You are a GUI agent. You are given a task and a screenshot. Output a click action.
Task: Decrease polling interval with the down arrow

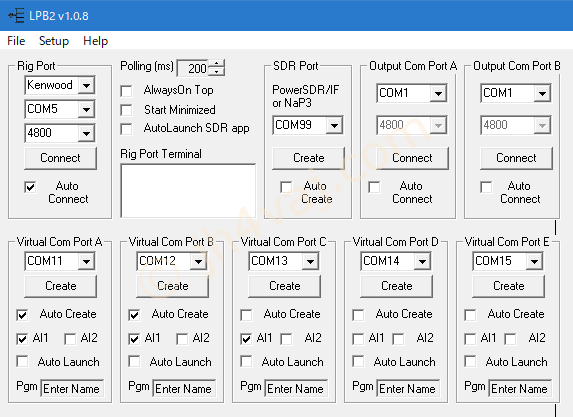tap(216, 72)
